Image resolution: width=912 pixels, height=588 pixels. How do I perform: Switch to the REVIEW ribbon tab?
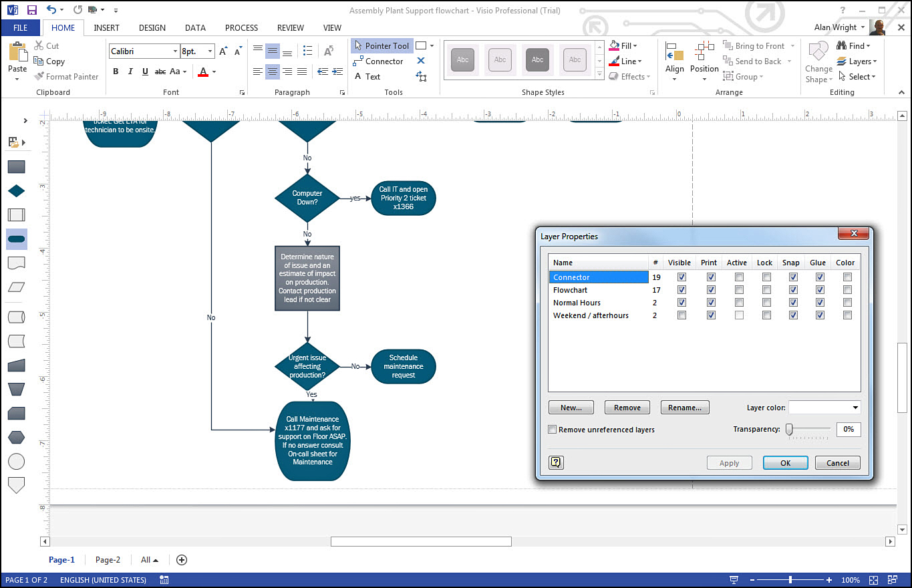point(291,28)
